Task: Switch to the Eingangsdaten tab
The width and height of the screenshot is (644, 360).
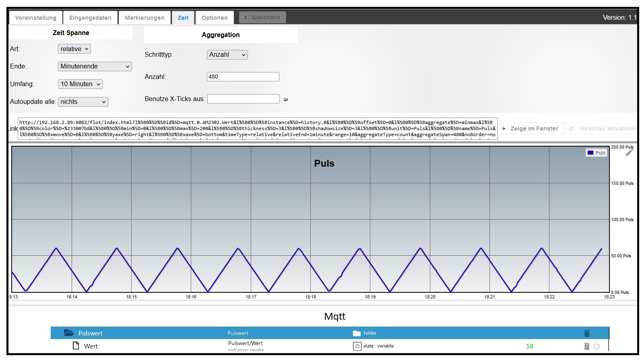Action: (x=90, y=18)
